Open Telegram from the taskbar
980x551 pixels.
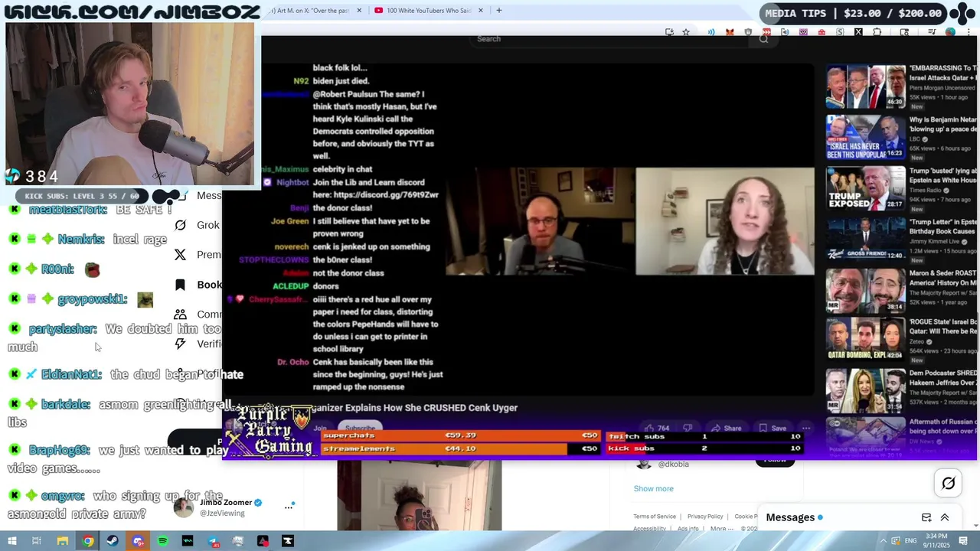click(x=213, y=541)
